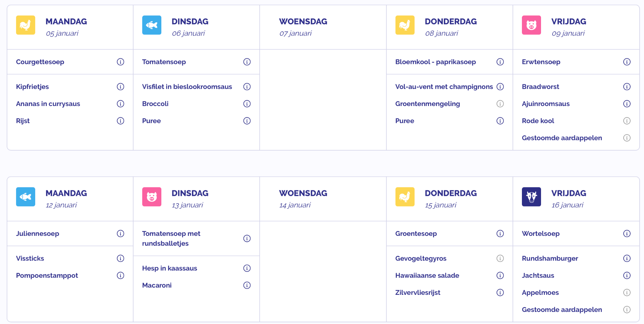Screen dimensions: 644x324
Task: Click the cow icon for Friday 16 januari
Action: 531,197
